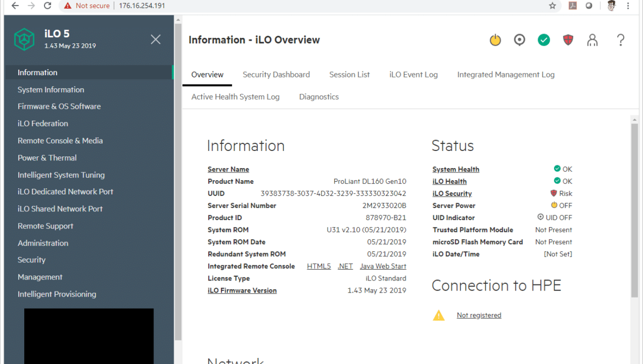Click the Product ID value 878970-B21
The width and height of the screenshot is (643, 364).
coord(386,217)
